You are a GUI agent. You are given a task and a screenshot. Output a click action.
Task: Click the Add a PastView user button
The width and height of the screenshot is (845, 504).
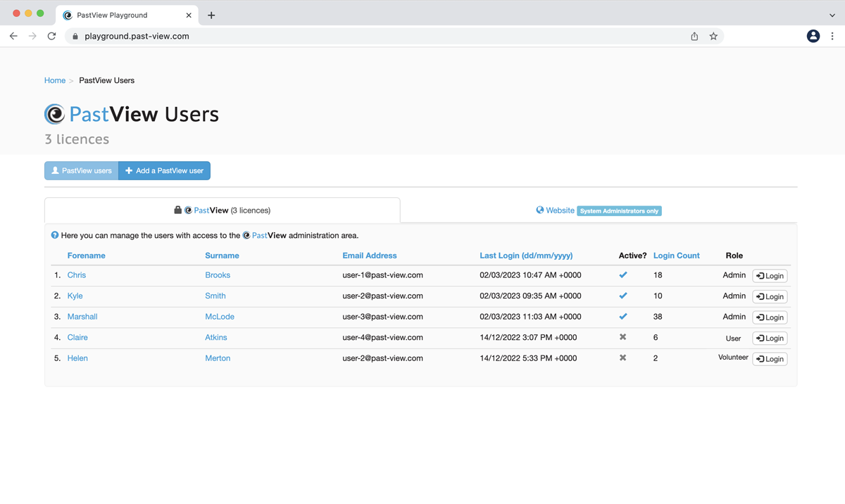(x=164, y=170)
